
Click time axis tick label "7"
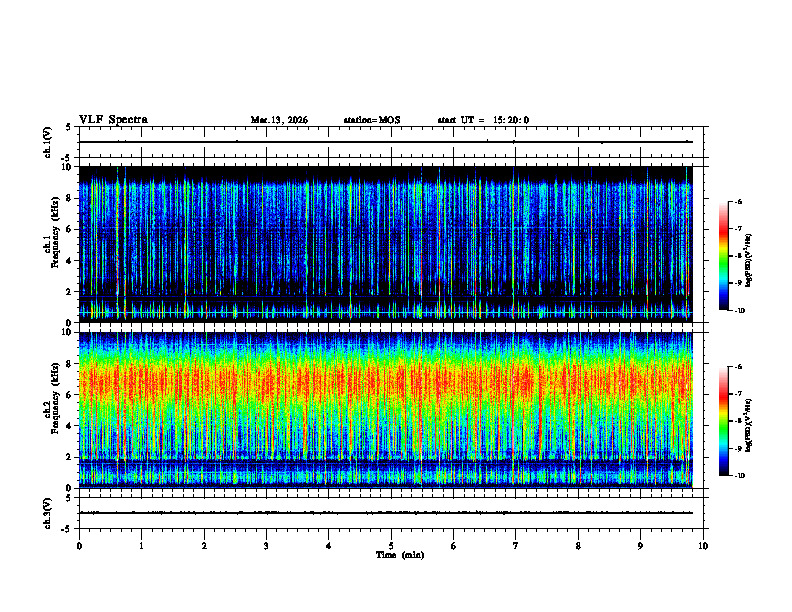[516, 546]
